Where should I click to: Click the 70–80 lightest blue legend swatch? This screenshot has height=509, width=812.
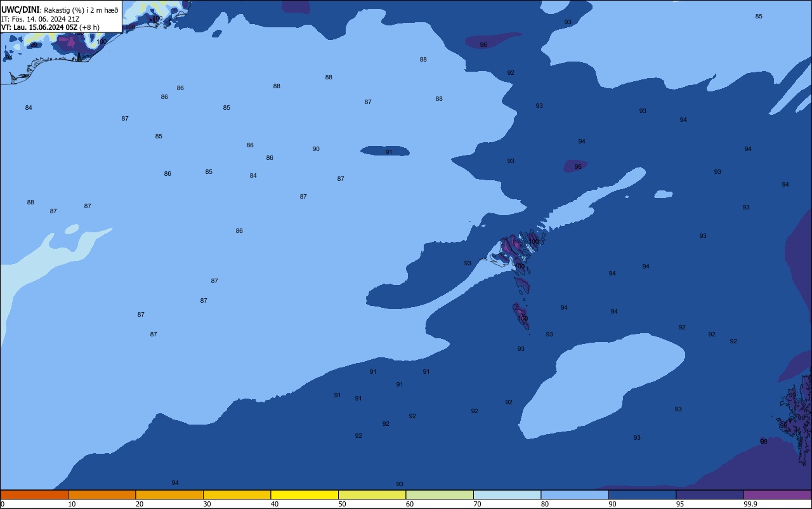tap(507, 494)
